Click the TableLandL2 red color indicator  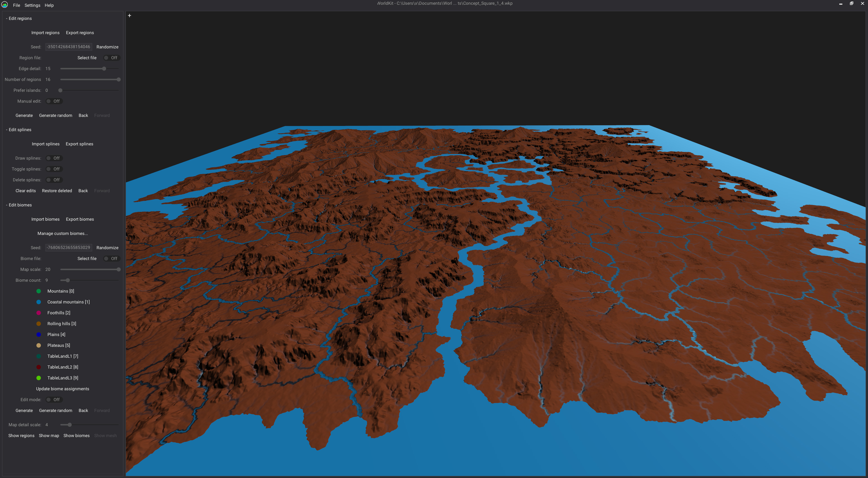(x=39, y=367)
